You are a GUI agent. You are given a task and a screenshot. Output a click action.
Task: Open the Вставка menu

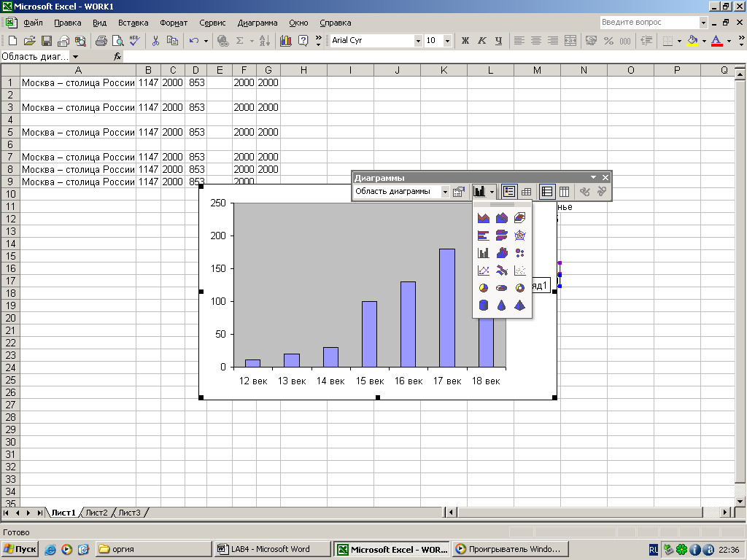[x=133, y=23]
